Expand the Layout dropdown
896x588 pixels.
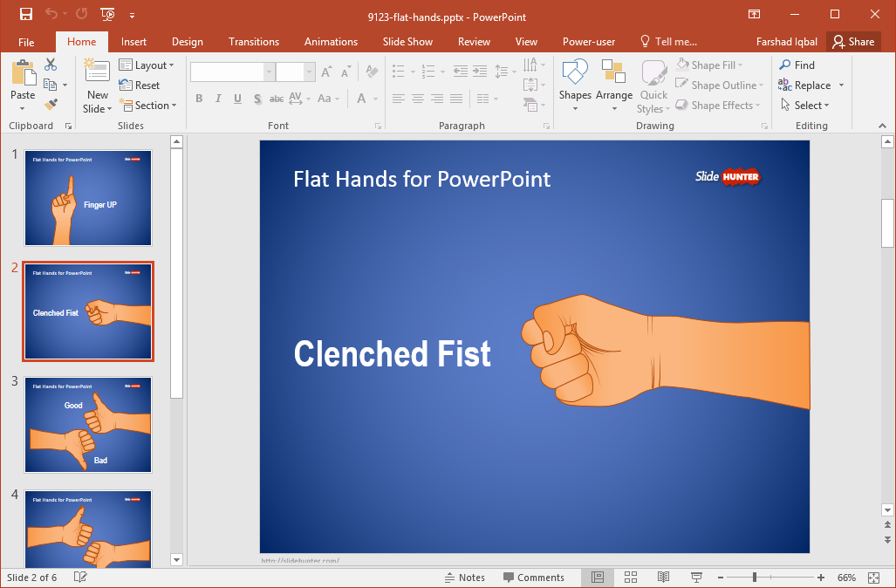pos(147,65)
